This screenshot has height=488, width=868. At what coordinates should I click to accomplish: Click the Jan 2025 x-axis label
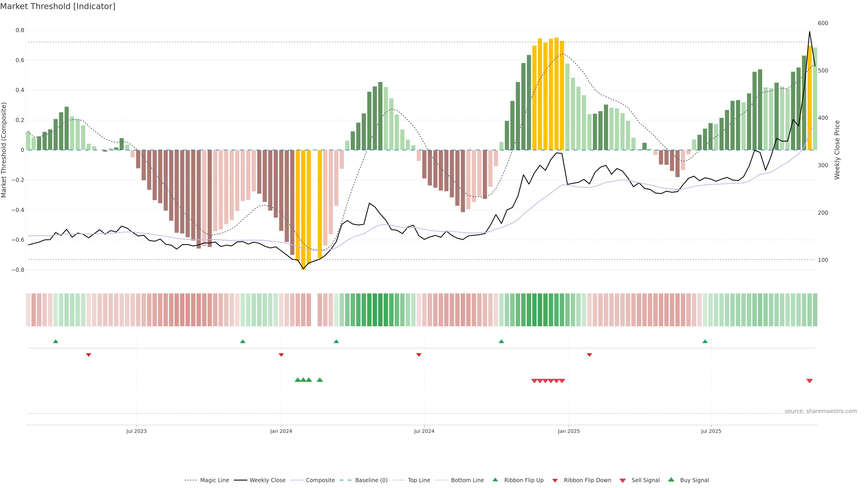click(x=569, y=431)
